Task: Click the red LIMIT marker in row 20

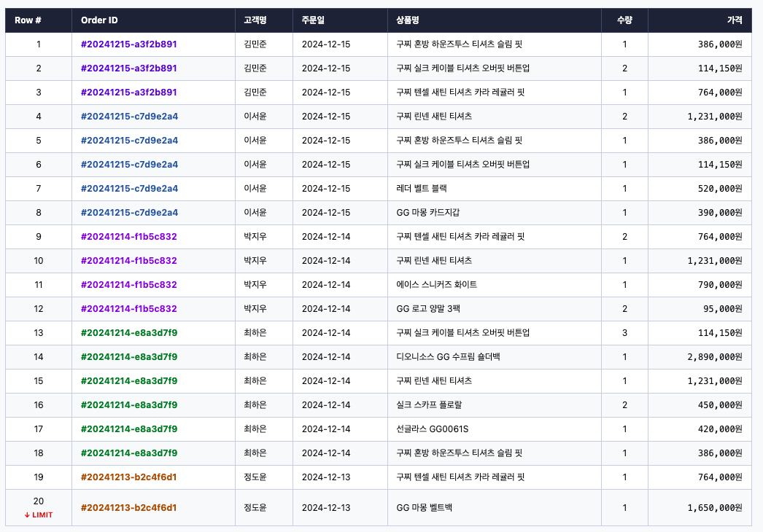Action: pos(39,515)
